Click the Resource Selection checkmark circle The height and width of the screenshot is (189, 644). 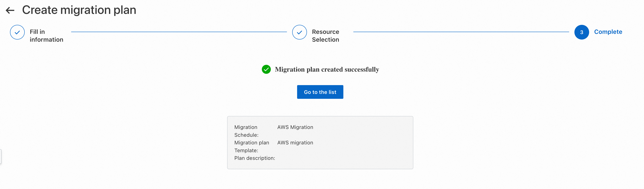(299, 32)
